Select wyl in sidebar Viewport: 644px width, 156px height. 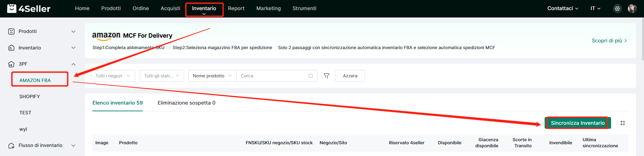(23, 129)
